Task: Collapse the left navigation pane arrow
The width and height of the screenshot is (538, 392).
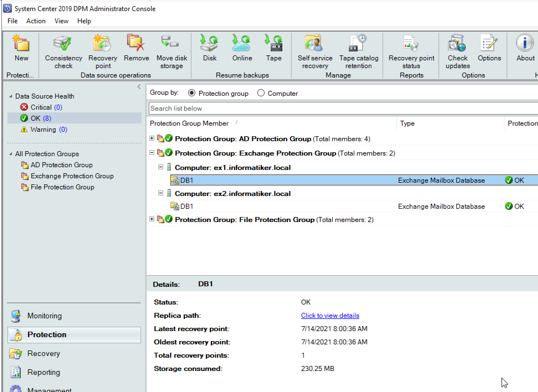Action: 139,87
